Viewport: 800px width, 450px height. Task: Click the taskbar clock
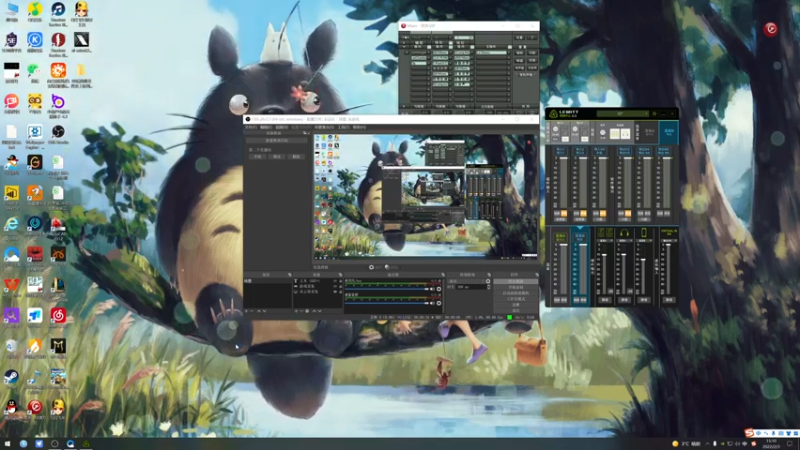tap(771, 443)
